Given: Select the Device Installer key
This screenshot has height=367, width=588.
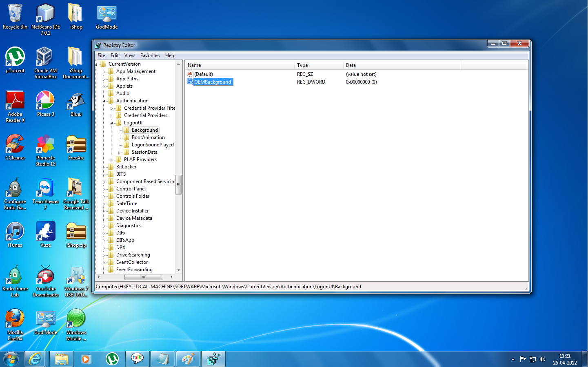Looking at the screenshot, I should coord(132,211).
